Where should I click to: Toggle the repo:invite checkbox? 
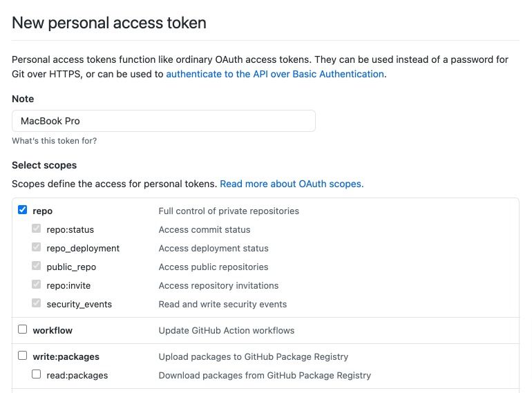coord(37,285)
